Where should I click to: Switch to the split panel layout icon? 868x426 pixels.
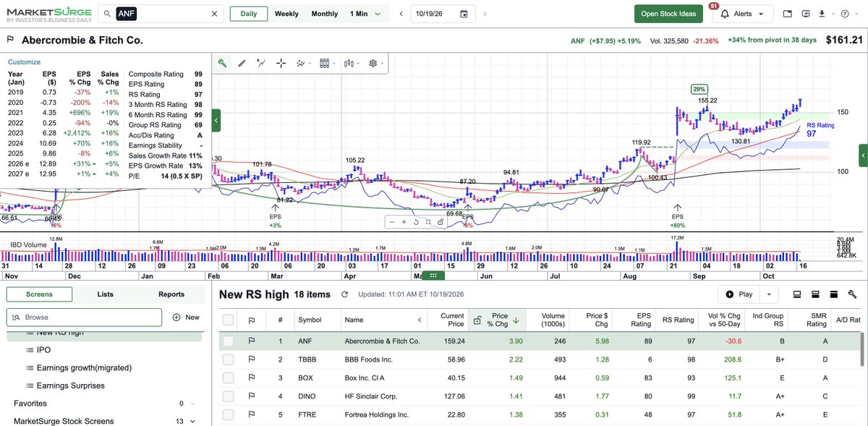tap(815, 294)
